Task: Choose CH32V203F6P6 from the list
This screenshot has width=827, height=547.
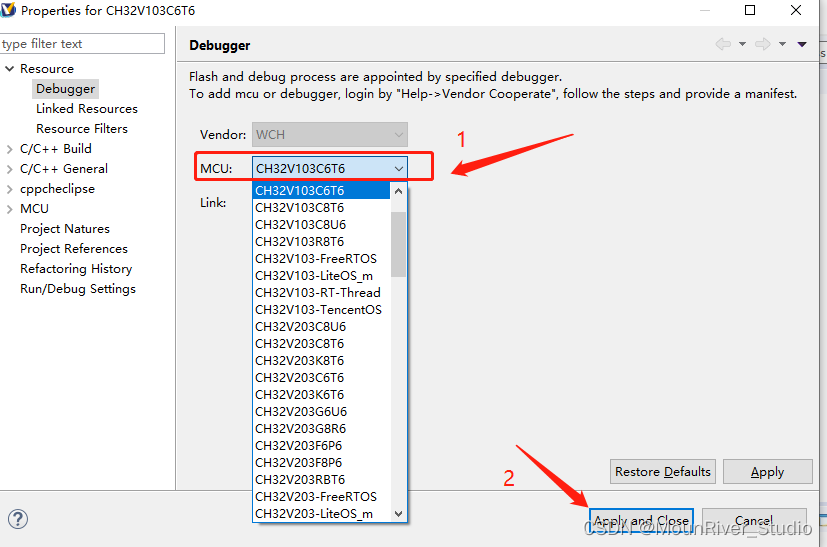Action: pos(322,446)
